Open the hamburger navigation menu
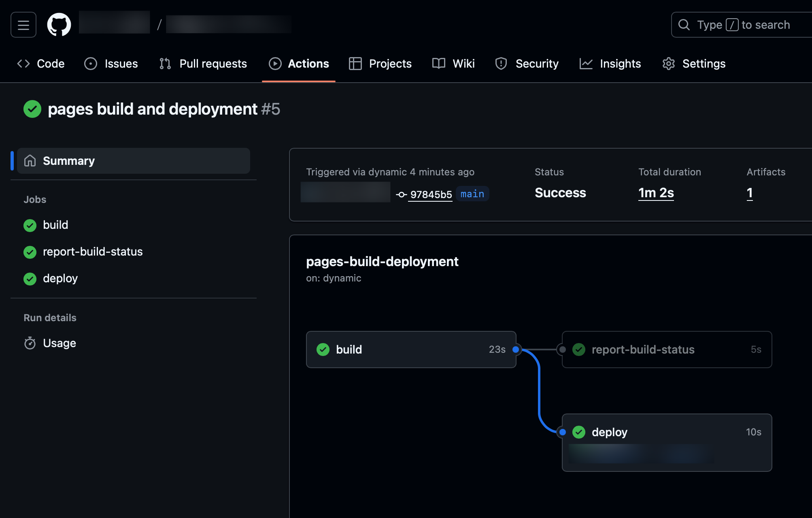The height and width of the screenshot is (518, 812). 23,25
